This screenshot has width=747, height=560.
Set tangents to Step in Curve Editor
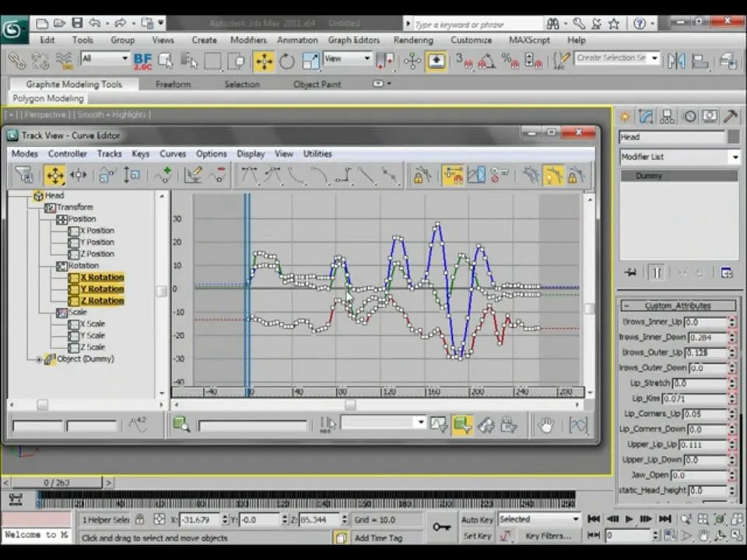tap(343, 175)
